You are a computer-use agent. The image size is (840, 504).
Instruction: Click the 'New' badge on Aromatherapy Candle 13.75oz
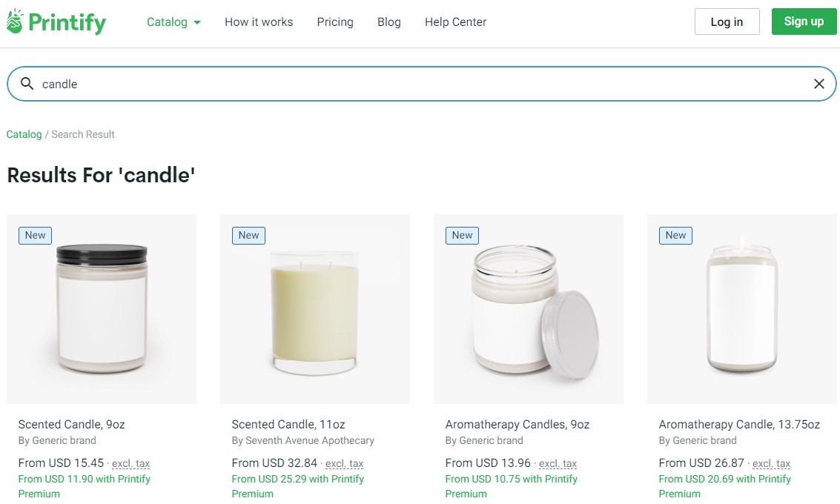(x=675, y=235)
